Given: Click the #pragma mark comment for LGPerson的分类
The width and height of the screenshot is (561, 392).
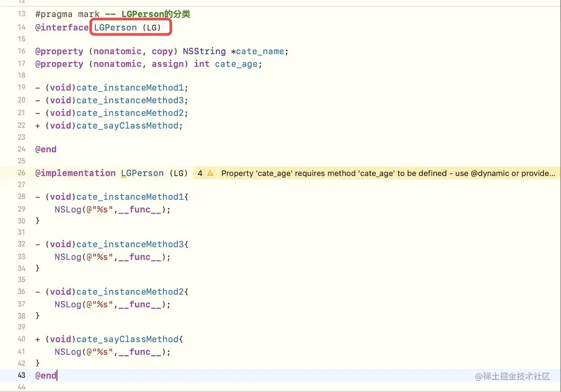Looking at the screenshot, I should [x=113, y=14].
